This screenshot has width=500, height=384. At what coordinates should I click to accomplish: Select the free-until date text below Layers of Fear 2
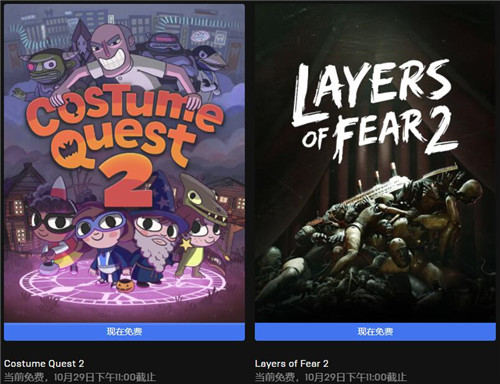point(331,377)
